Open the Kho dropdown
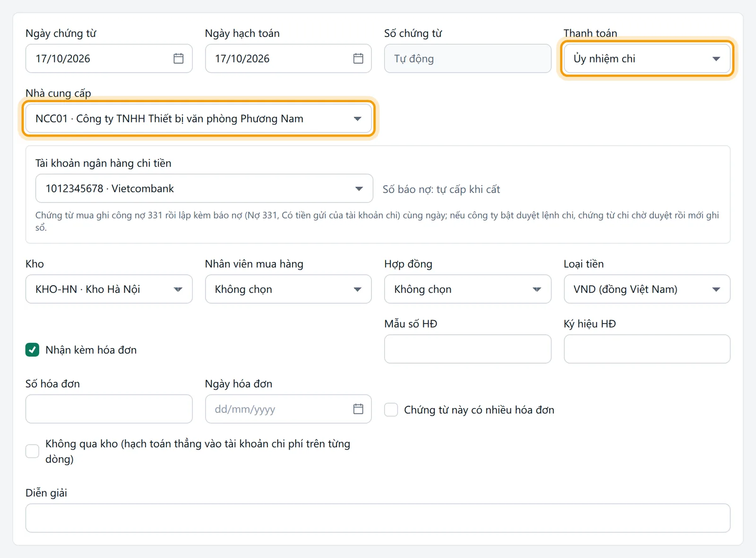The height and width of the screenshot is (558, 756). [109, 289]
